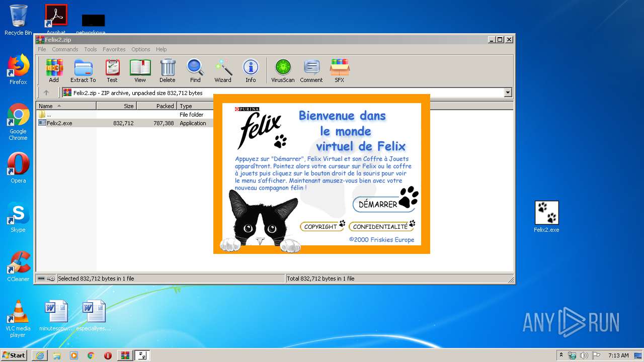Click the volume tray icon

point(584,355)
